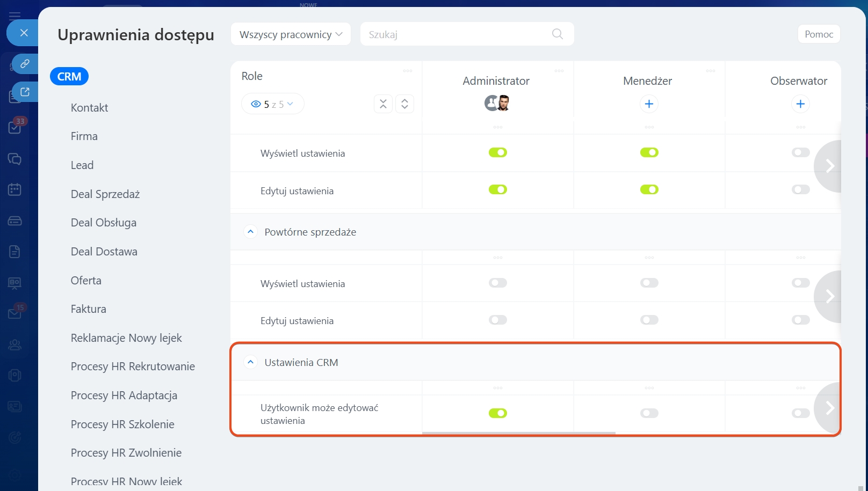Open the Wszyscy pracownicy dropdown

pos(291,34)
